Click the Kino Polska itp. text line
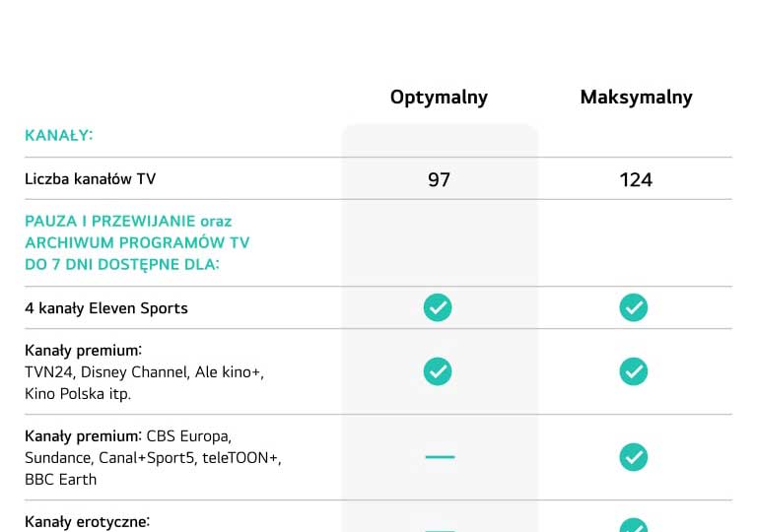This screenshot has width=757, height=532. point(78,394)
